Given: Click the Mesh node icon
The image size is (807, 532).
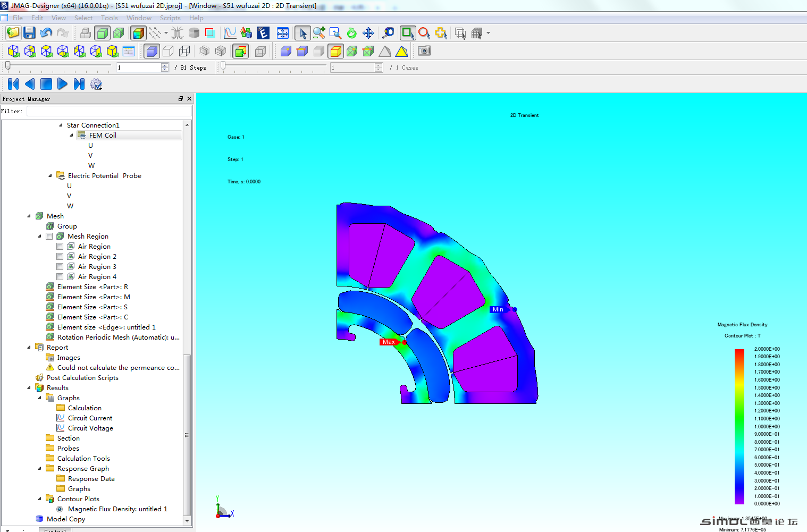Looking at the screenshot, I should 39,216.
